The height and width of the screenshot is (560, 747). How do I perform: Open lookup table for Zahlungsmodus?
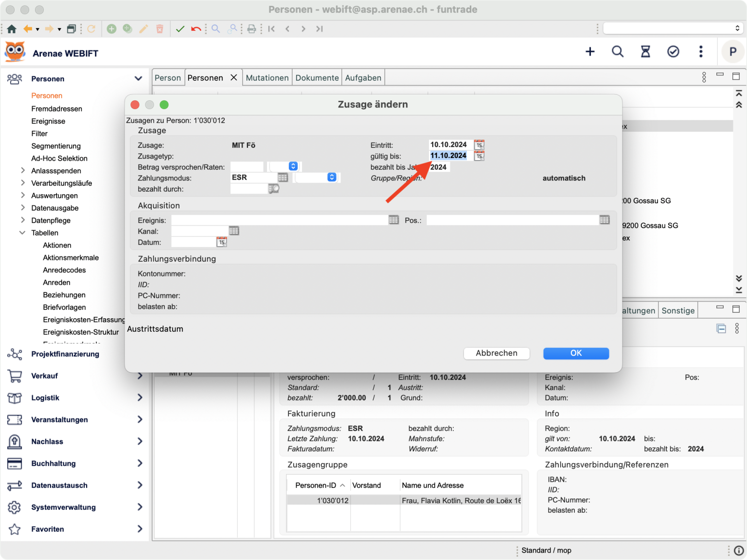click(283, 178)
